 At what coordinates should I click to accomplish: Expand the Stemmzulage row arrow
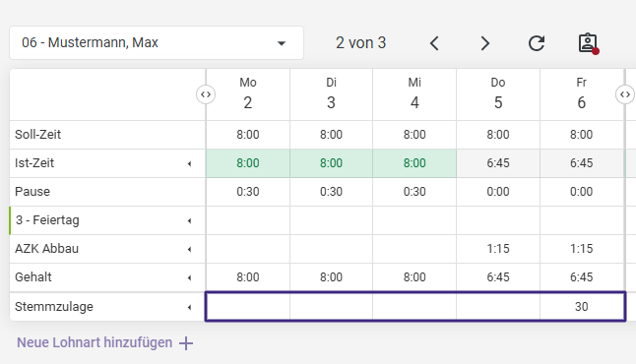[x=189, y=307]
